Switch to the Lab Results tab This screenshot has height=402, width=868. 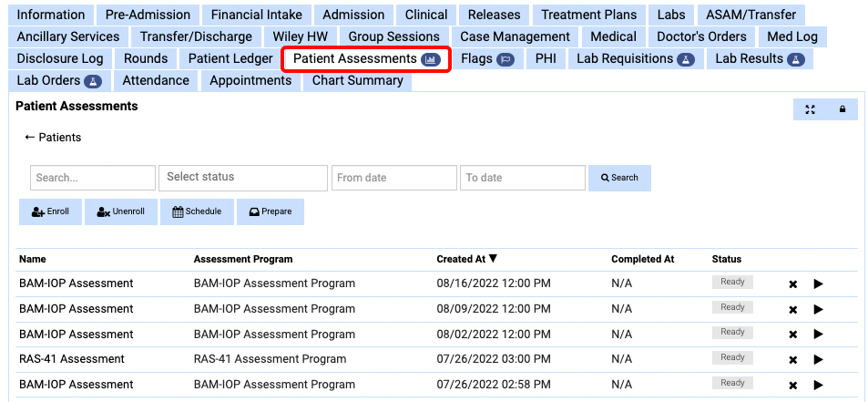(x=759, y=58)
